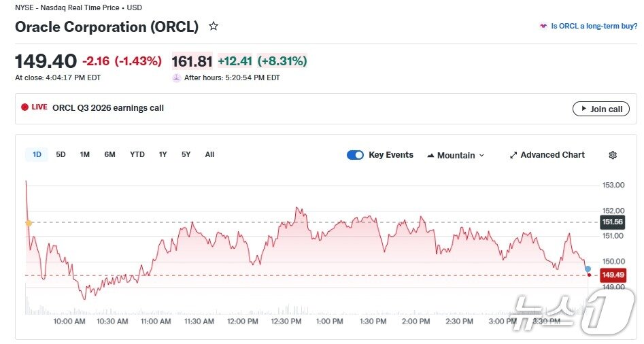Click the blue dot marker near chart end
Screen dimensions: 644x344
click(588, 269)
